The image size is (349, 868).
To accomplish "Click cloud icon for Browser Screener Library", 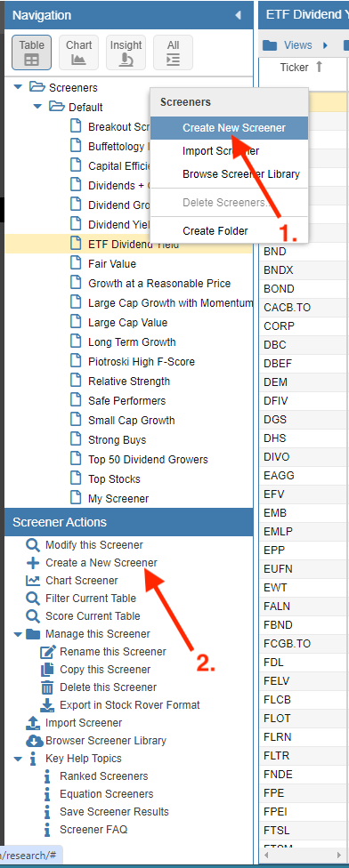I will tap(35, 741).
